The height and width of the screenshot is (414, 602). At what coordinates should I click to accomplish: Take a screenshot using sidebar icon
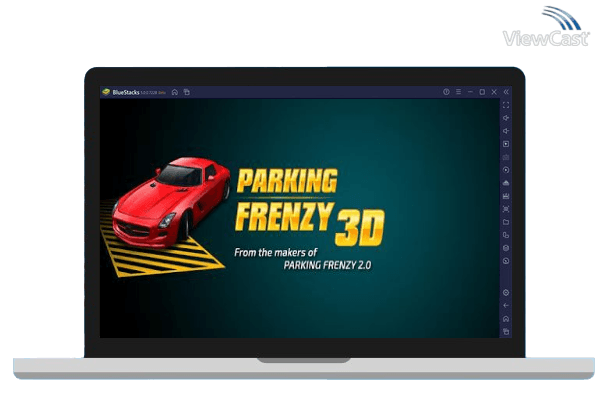506,209
